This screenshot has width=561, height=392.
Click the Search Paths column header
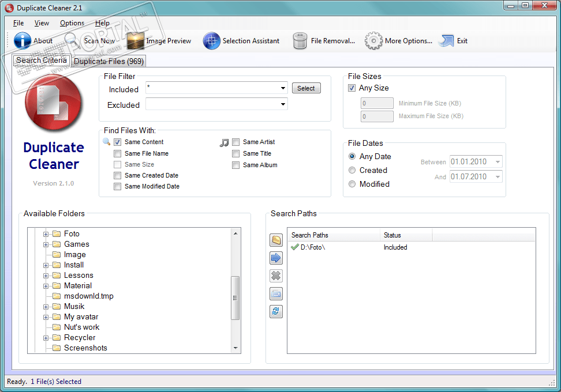coord(334,235)
